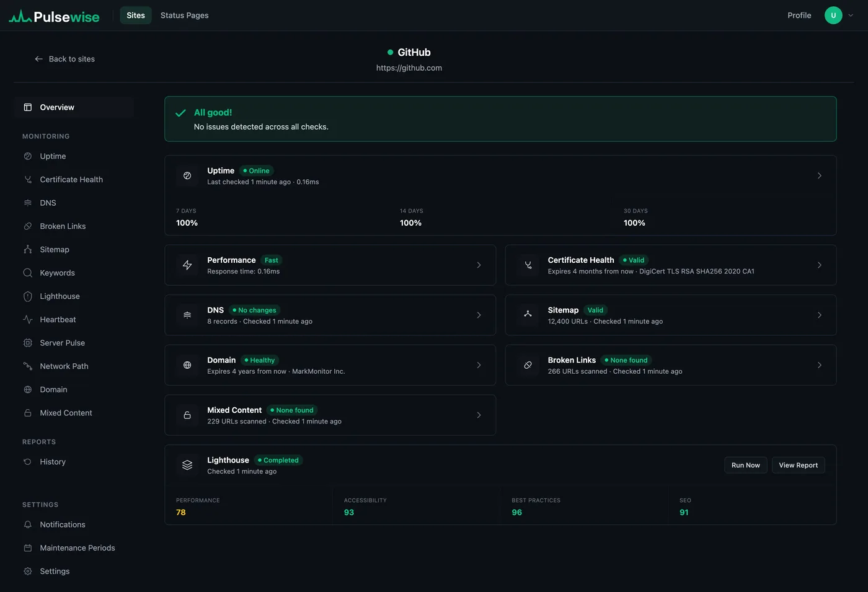
Task: Click the Performance card lightning icon
Action: (x=187, y=265)
